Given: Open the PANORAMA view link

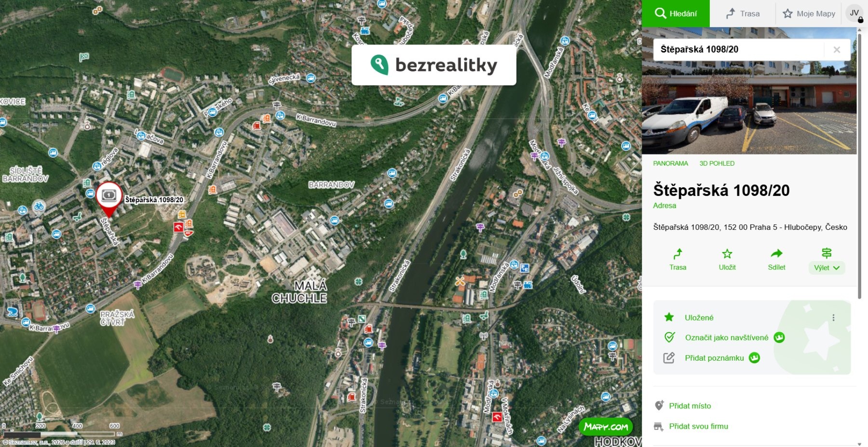Looking at the screenshot, I should point(670,163).
